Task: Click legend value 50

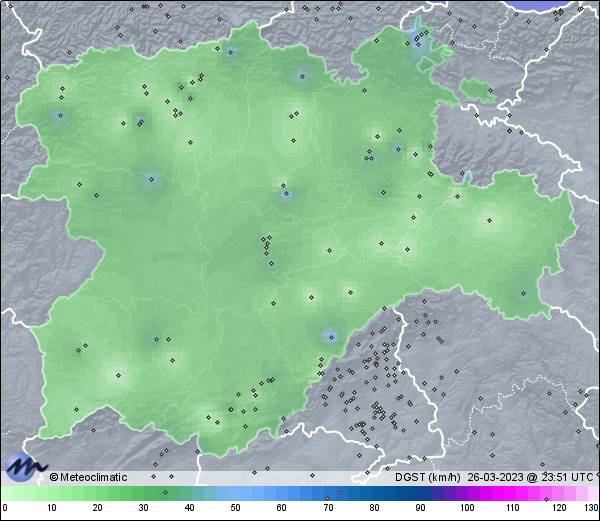Action: tap(235, 508)
